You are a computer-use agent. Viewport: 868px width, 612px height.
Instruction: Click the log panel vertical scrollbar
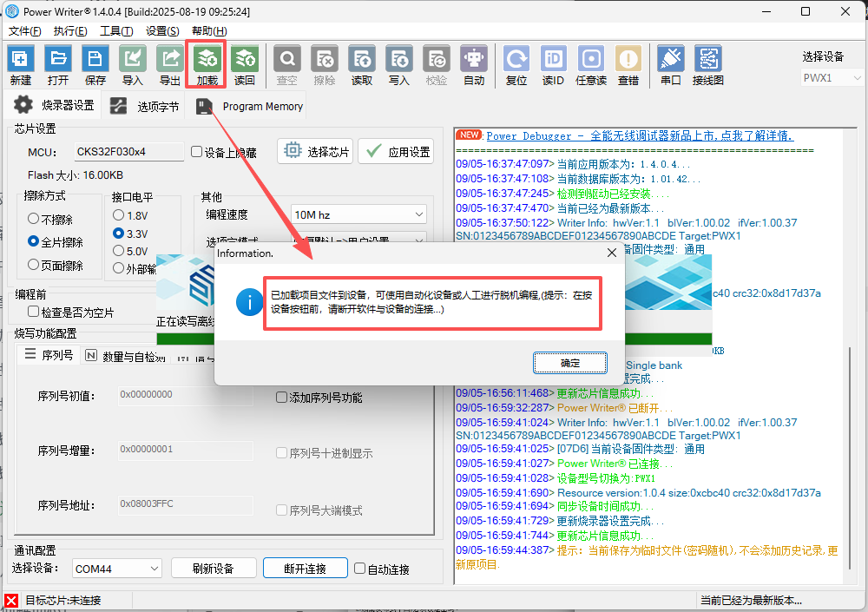coord(851,457)
